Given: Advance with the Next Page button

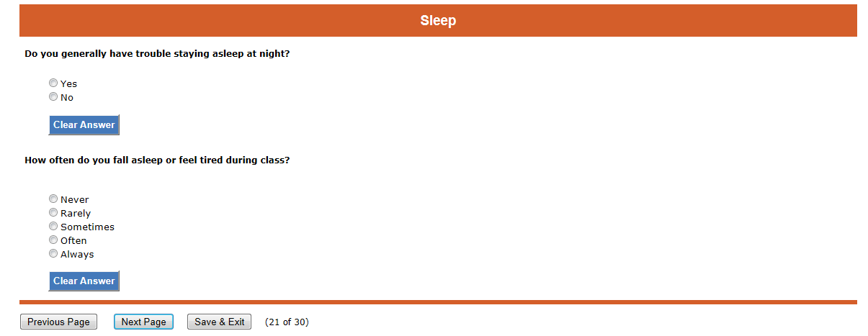Looking at the screenshot, I should click(143, 322).
